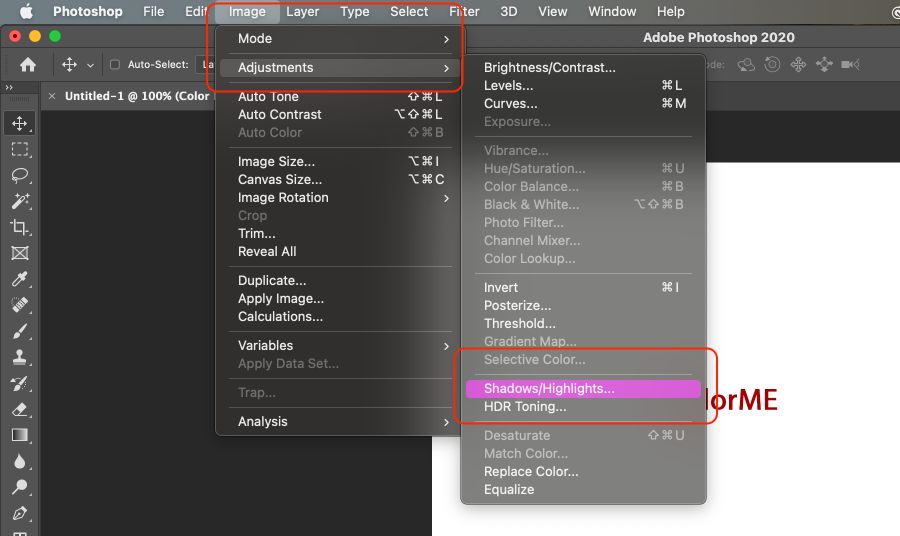Open the Layer menu
Screen dimensions: 900x536
(x=302, y=11)
